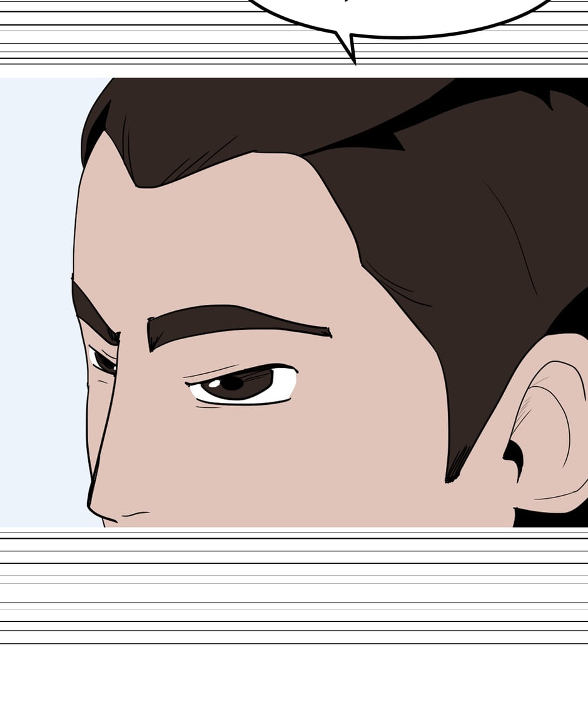Click the man's ear
This screenshot has width=588, height=709.
550,426
